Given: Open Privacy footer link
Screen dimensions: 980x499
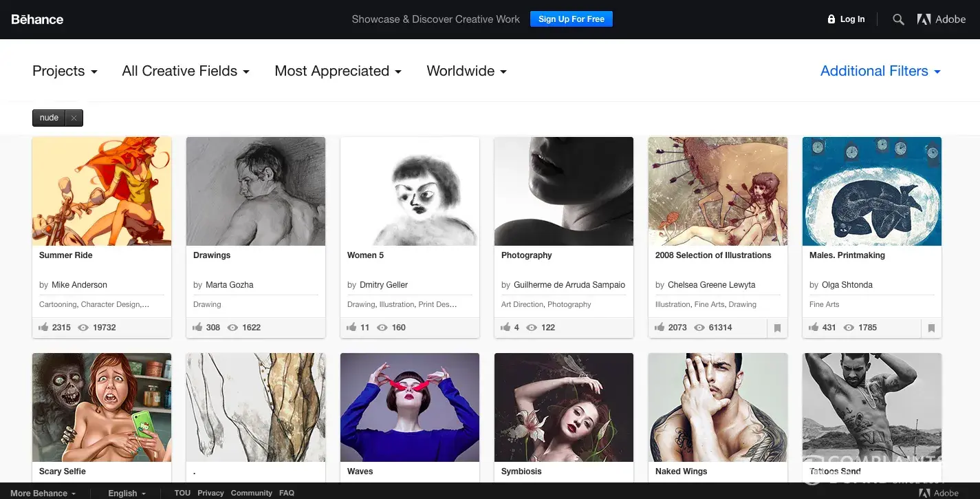Looking at the screenshot, I should pos(210,493).
